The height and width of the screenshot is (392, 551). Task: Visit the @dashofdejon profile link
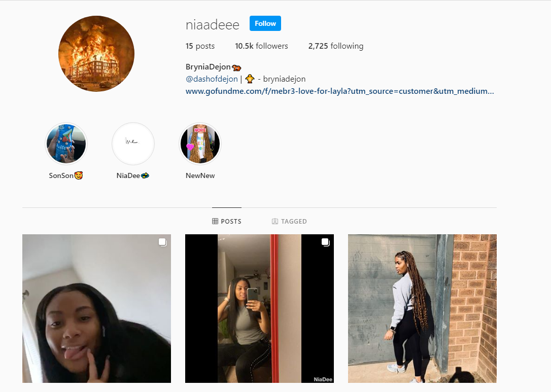[x=212, y=79]
